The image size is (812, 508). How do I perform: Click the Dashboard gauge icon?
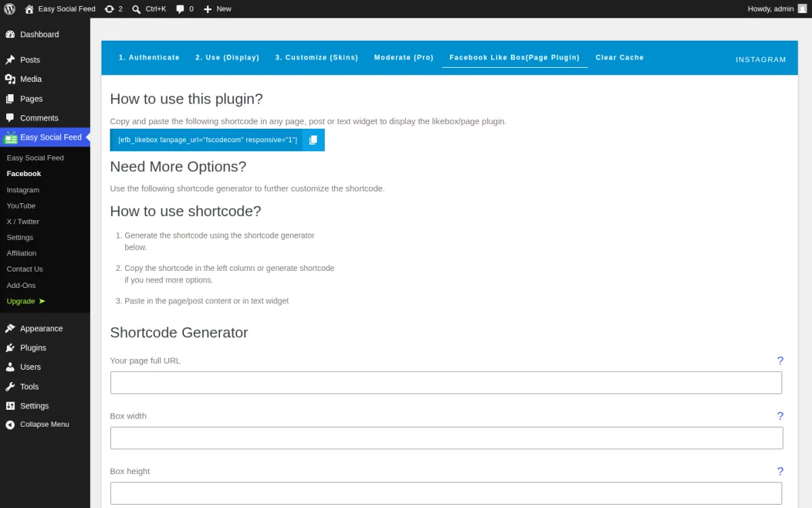(x=10, y=35)
